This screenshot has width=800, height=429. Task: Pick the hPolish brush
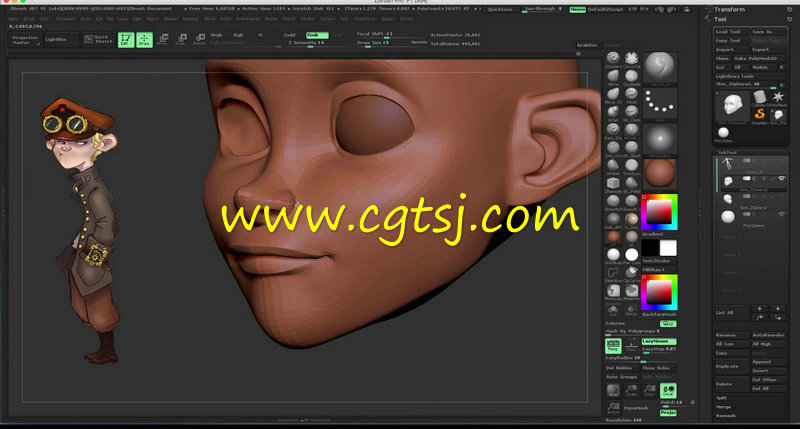pos(613,165)
